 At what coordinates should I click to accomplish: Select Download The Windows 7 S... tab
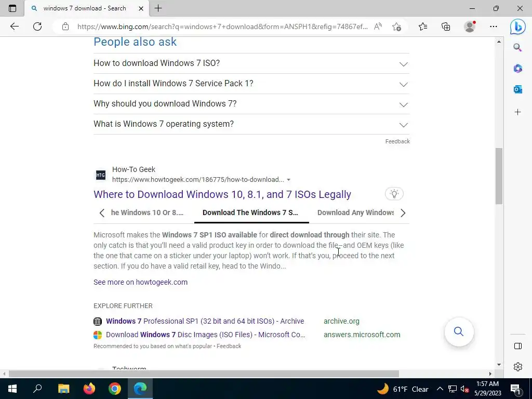point(250,212)
